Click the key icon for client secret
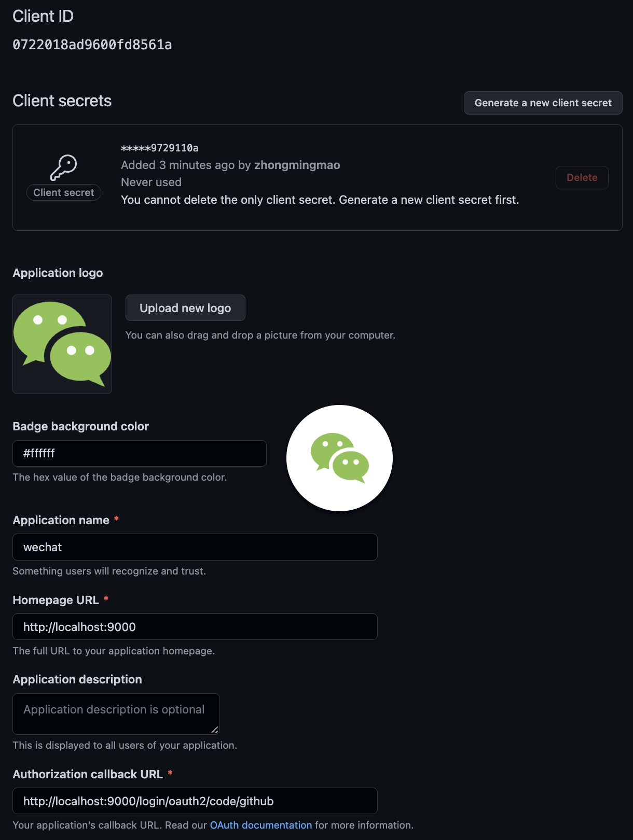The image size is (633, 840). point(63,167)
